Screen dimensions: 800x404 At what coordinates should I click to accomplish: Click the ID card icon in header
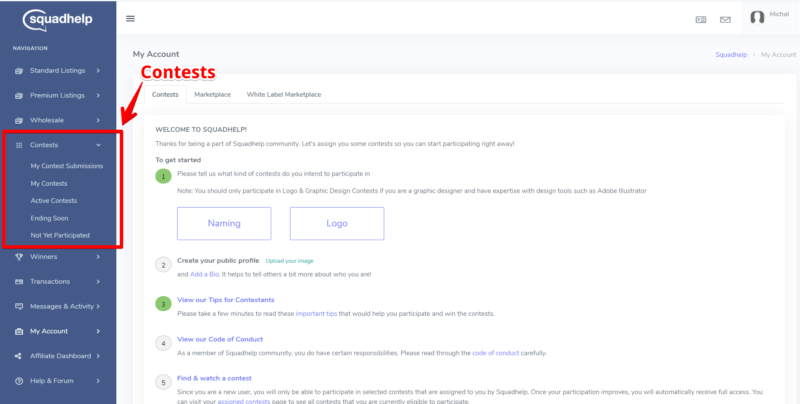(701, 20)
